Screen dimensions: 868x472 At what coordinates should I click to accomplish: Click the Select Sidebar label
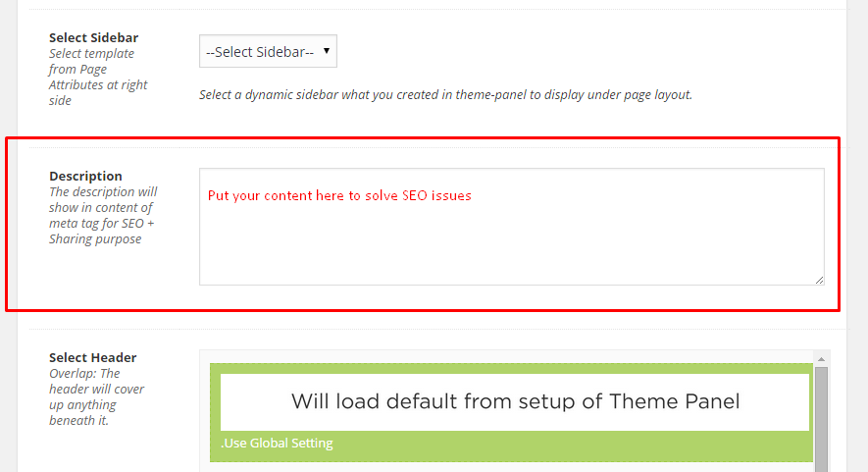point(93,37)
